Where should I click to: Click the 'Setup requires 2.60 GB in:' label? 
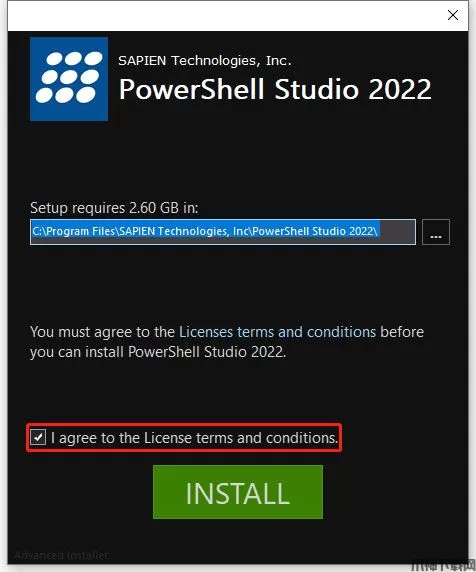pyautogui.click(x=114, y=208)
